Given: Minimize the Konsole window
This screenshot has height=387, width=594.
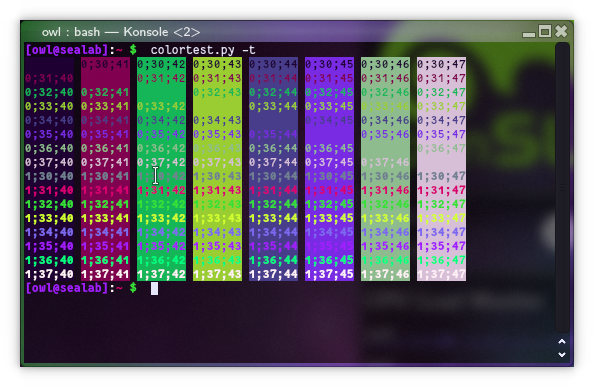Looking at the screenshot, I should click(528, 34).
